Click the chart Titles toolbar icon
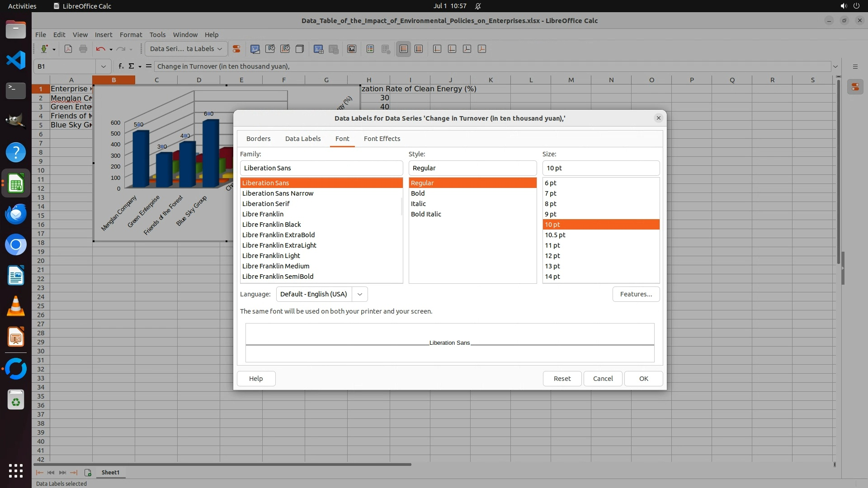Screen dimensions: 868x488 (352, 49)
